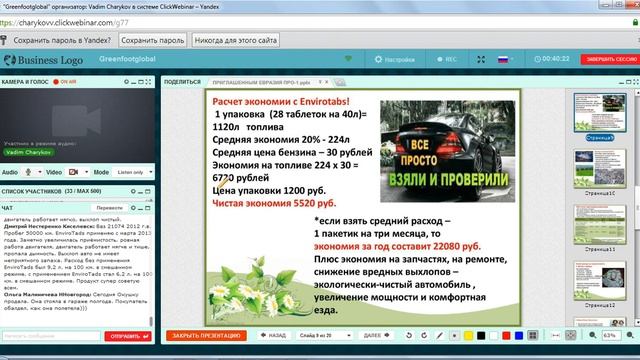Click the Greenfootglobal room title

[x=127, y=59]
